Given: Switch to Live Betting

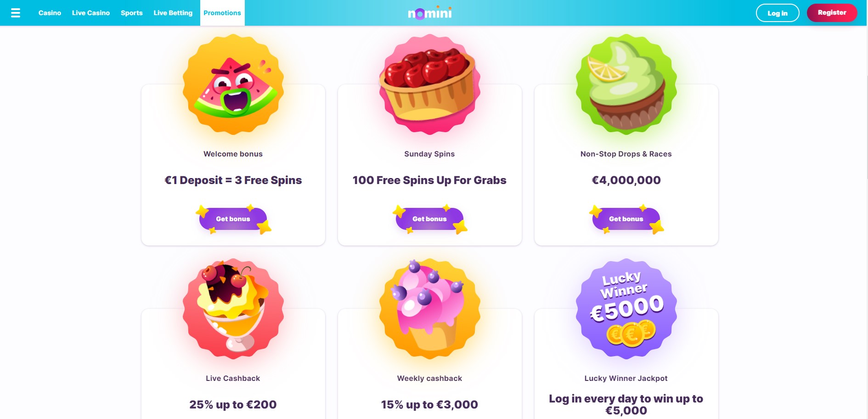Looking at the screenshot, I should (x=173, y=13).
